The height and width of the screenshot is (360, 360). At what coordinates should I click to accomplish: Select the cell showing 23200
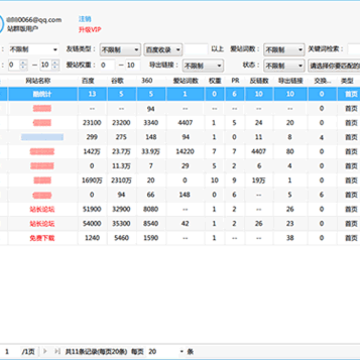(121, 123)
